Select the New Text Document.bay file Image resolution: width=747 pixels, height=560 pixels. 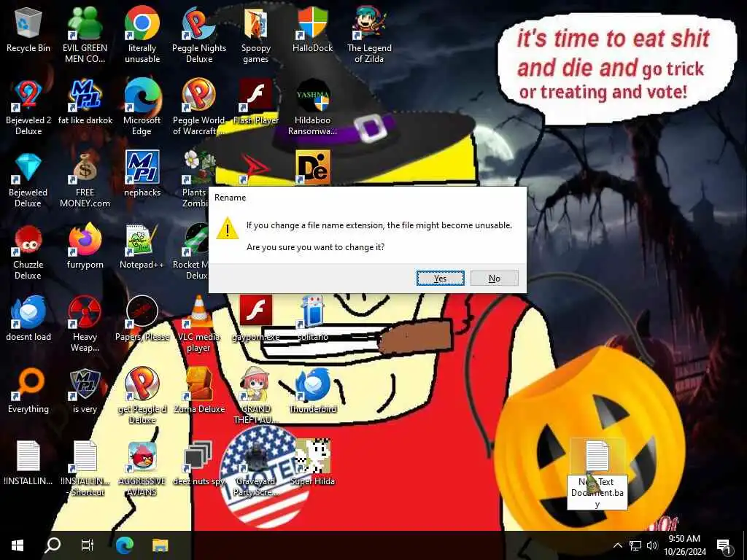(x=597, y=474)
